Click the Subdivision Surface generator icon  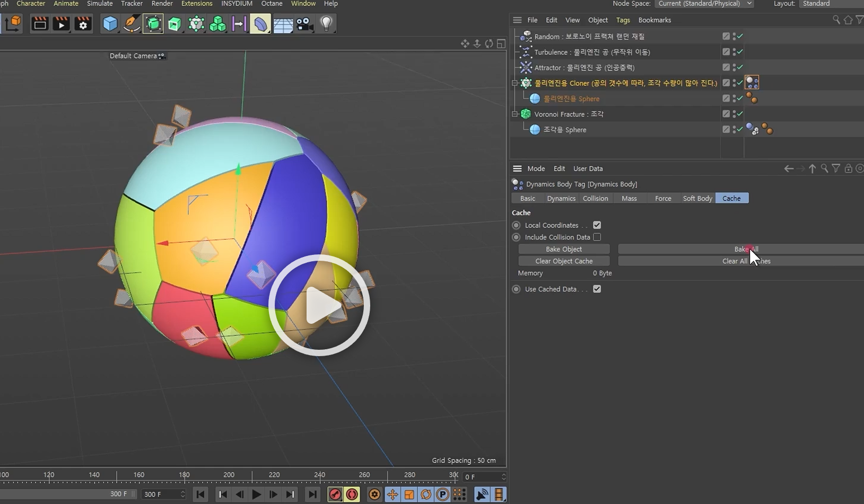153,24
